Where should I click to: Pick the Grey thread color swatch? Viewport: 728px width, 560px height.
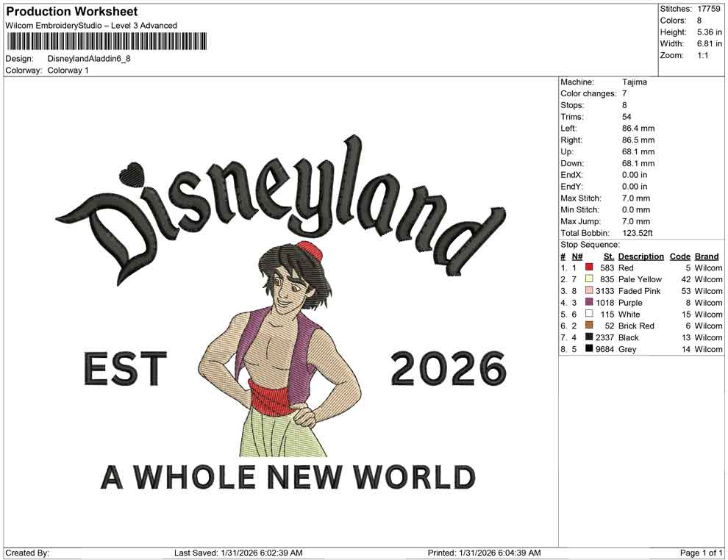(x=589, y=348)
